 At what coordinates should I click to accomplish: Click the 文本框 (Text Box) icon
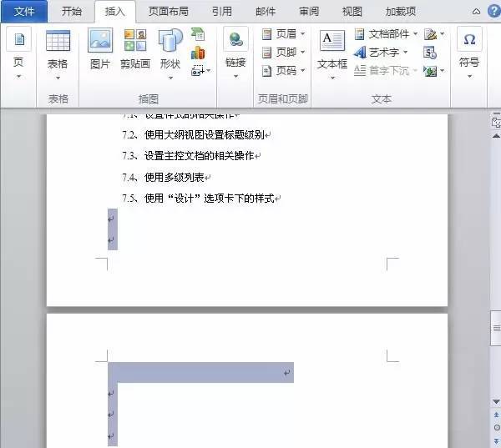[x=332, y=41]
